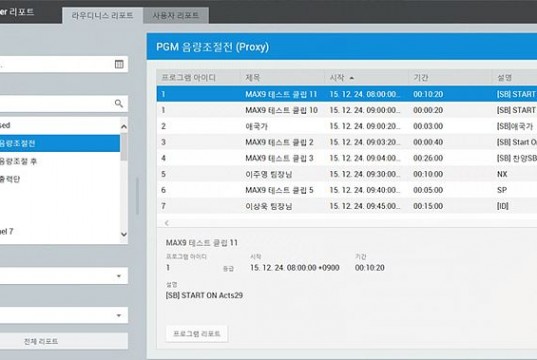Select MAX9 테스트 클립 5 row
This screenshot has height=360, width=537.
[x=347, y=190]
